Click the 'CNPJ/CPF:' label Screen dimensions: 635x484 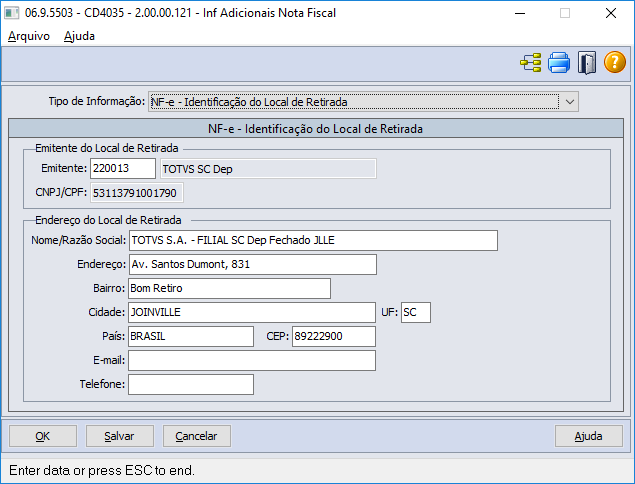point(61,192)
